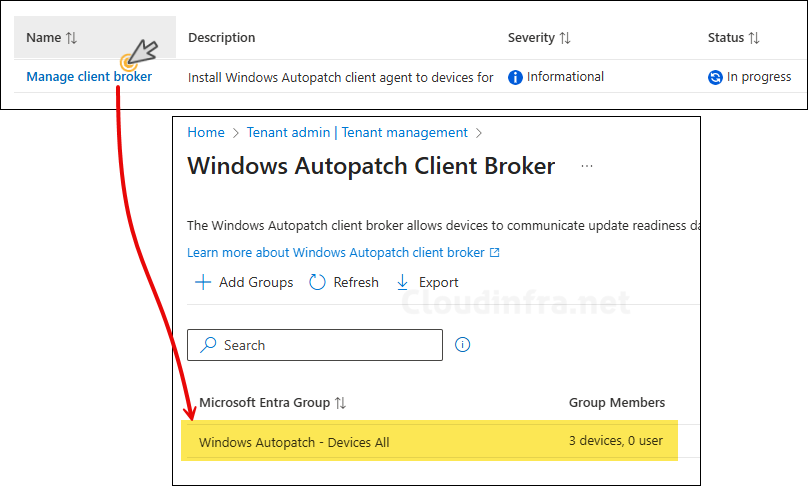
Task: Click the In progress status sync icon
Action: coord(715,77)
